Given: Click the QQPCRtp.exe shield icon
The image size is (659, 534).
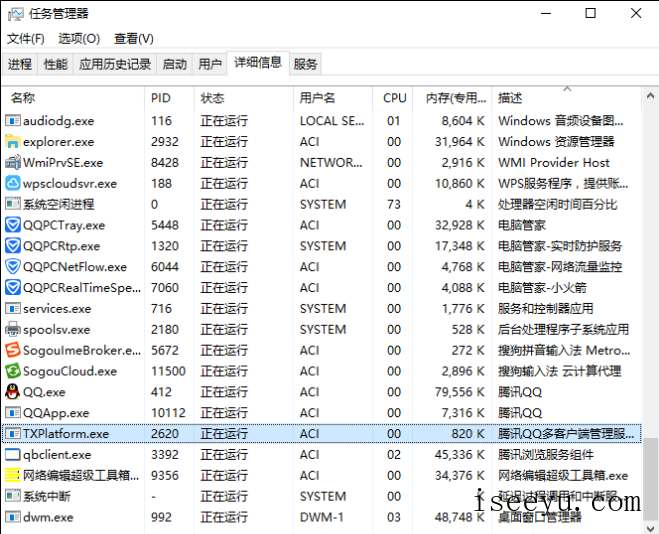Looking at the screenshot, I should click(x=13, y=246).
